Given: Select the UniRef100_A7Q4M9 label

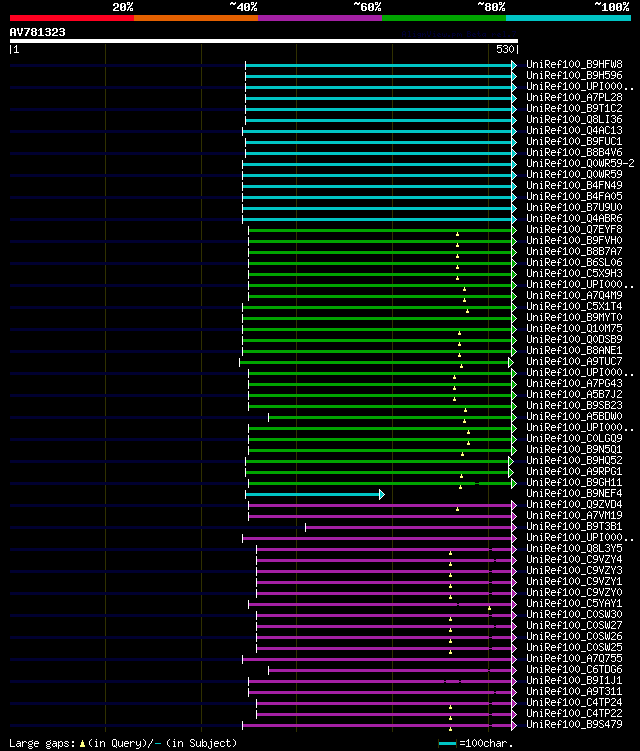Looking at the screenshot, I should point(574,296).
